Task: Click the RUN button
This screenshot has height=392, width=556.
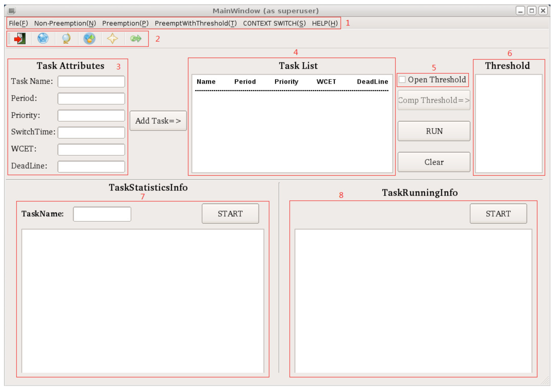Action: point(434,131)
